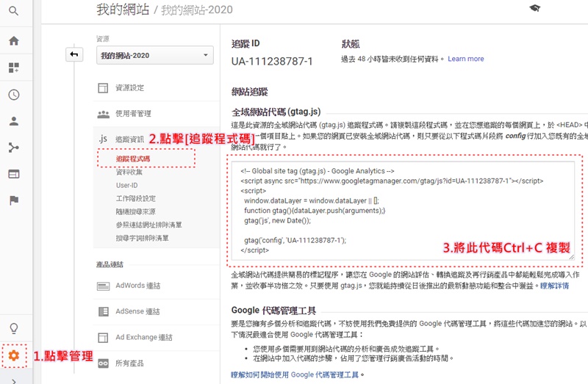Click the Ad Exchange 連結 icon
Screen dimensions: 588x384
coord(103,338)
